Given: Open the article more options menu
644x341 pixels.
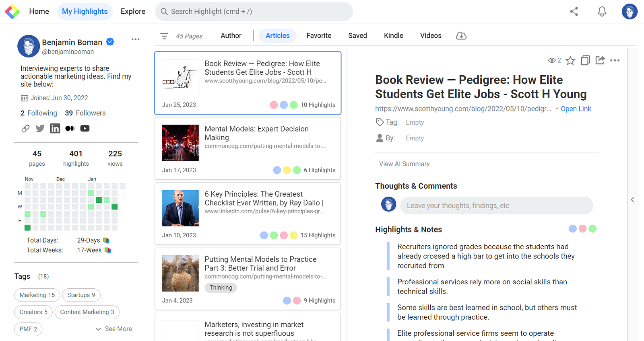Looking at the screenshot, I should coord(615,60).
